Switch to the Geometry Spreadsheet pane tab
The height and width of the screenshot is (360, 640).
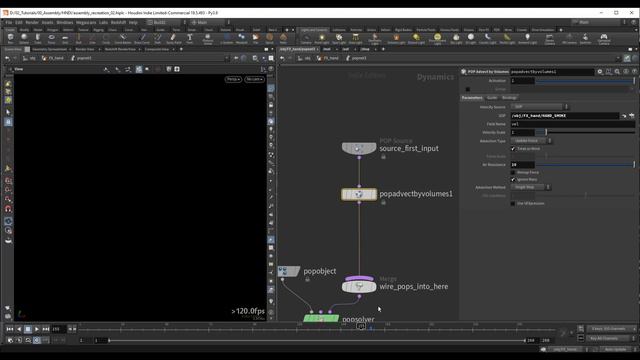tap(49, 49)
